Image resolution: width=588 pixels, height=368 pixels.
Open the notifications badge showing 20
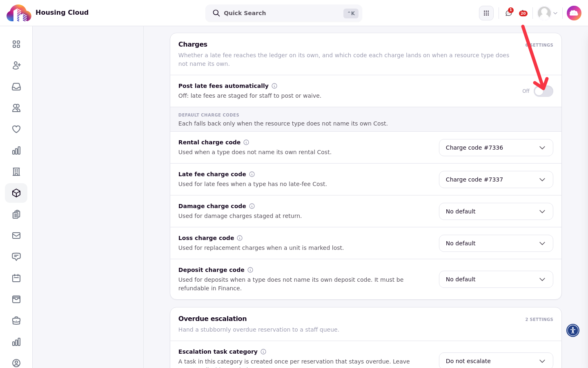[523, 13]
